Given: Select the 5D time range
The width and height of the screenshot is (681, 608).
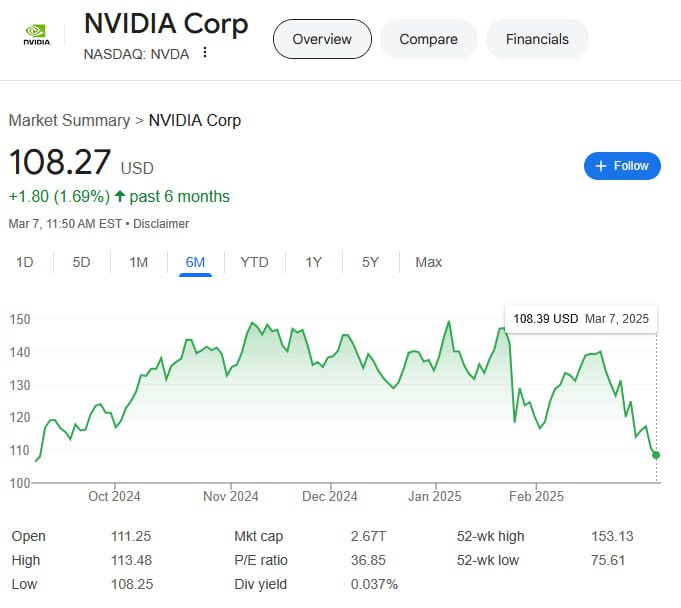Looking at the screenshot, I should pyautogui.click(x=81, y=262).
